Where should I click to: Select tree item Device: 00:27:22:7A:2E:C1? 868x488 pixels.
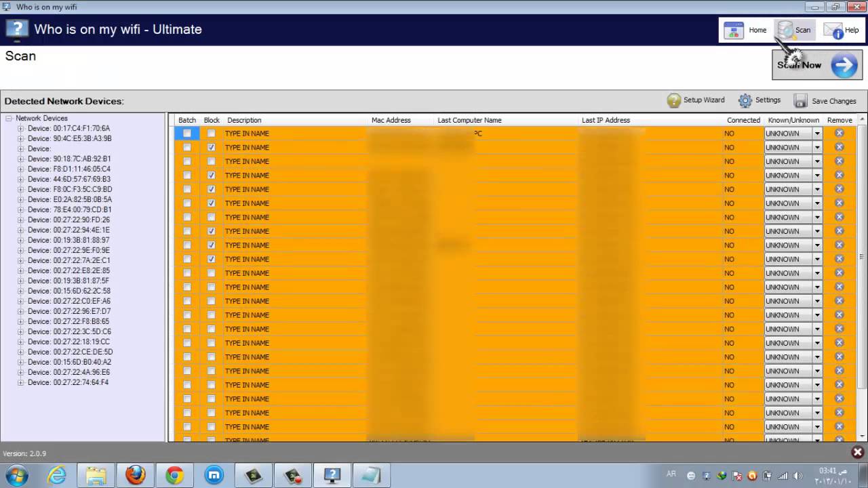(68, 260)
